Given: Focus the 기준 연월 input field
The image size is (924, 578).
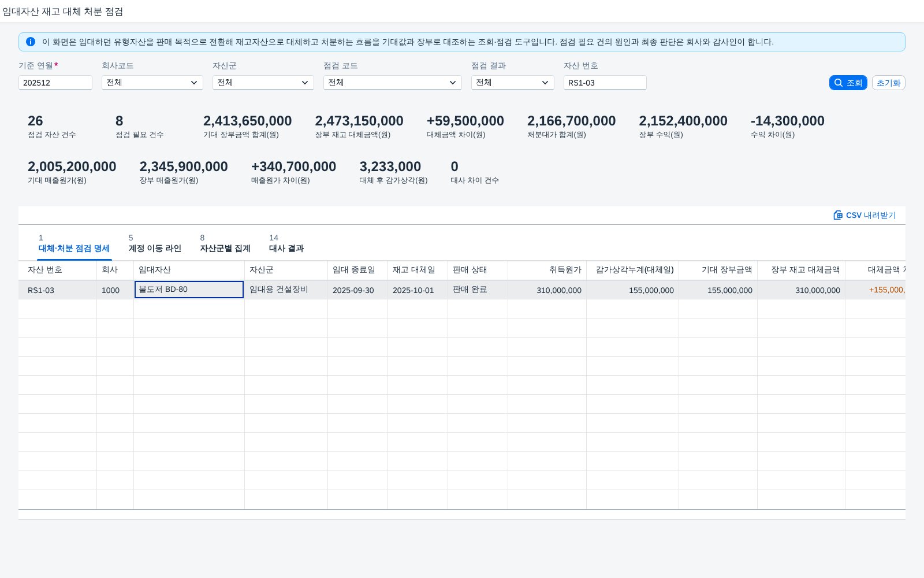Looking at the screenshot, I should click(55, 83).
